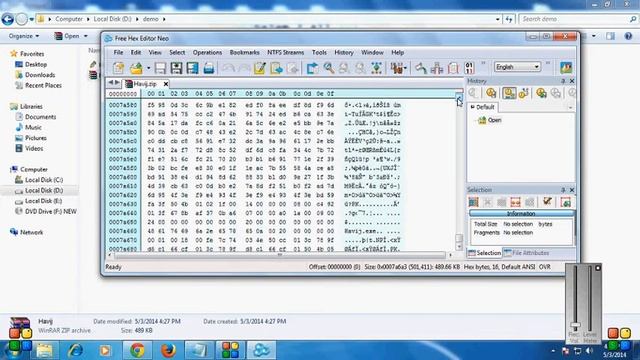This screenshot has width=640, height=360.
Task: Open the Bookmarks menu
Action: [x=244, y=52]
